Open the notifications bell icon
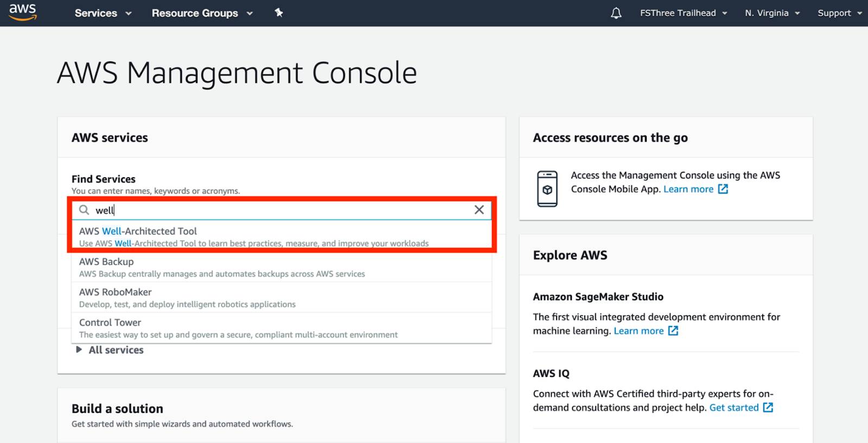Screen dimensions: 868x443 (x=616, y=13)
